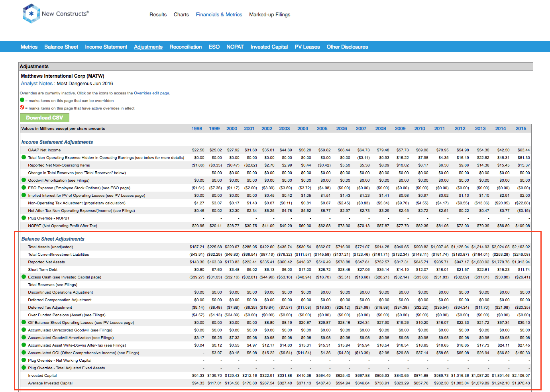Click the 2006 year column header
This screenshot has height=392, width=550.
point(342,129)
